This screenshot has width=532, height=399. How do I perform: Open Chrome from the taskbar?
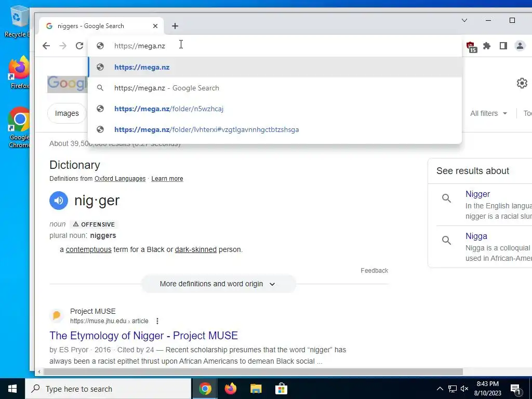205,389
